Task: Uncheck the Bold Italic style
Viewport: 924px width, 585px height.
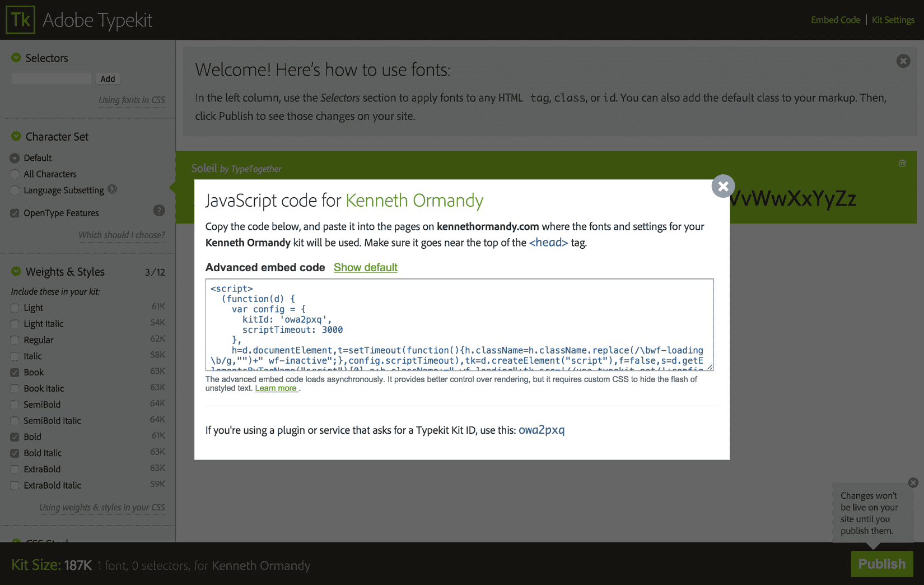Action: (15, 453)
